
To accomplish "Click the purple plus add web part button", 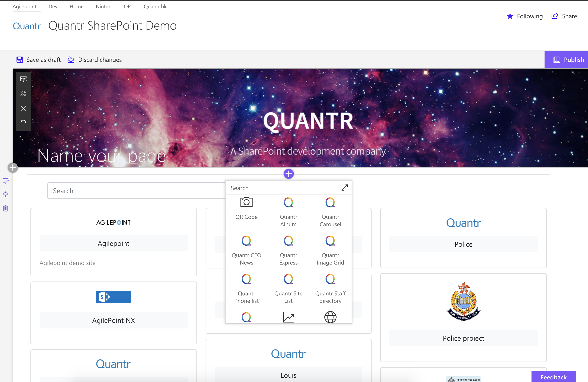I will 289,174.
